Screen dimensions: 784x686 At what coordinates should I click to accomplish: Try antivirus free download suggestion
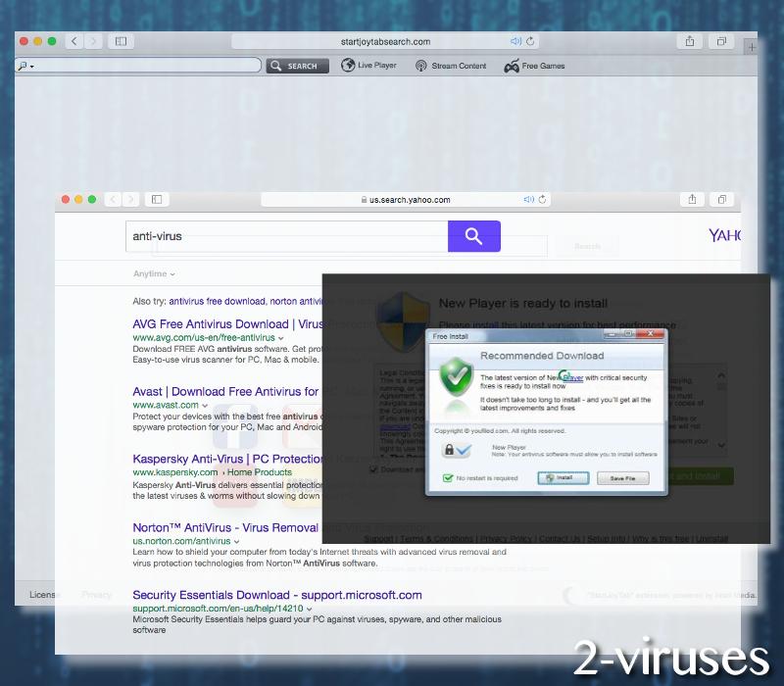[217, 301]
